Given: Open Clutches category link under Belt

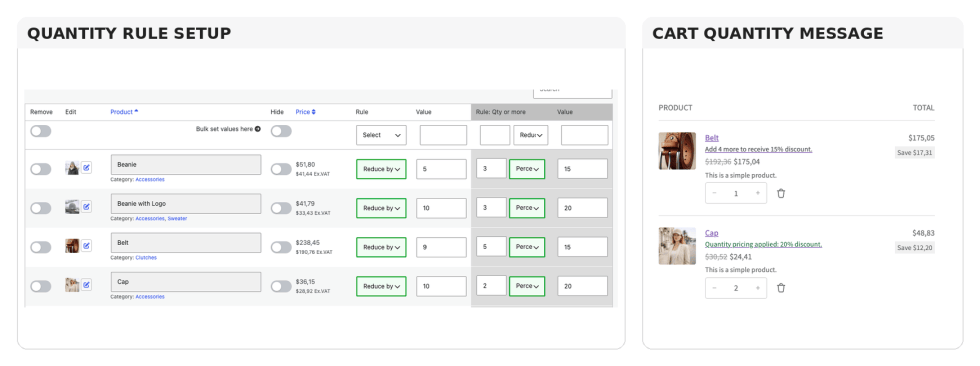Looking at the screenshot, I should pyautogui.click(x=146, y=257).
